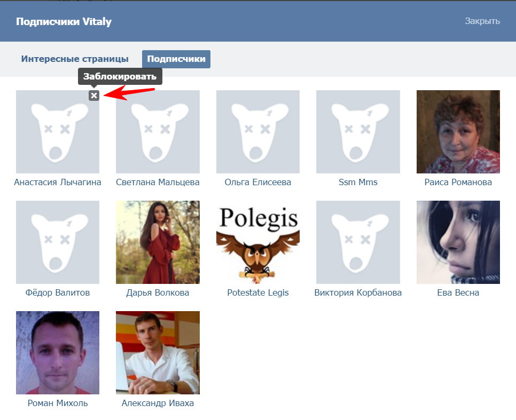Viewport: 516px width, 420px height.
Task: Open Светлана Мальцева name link
Action: tap(158, 183)
